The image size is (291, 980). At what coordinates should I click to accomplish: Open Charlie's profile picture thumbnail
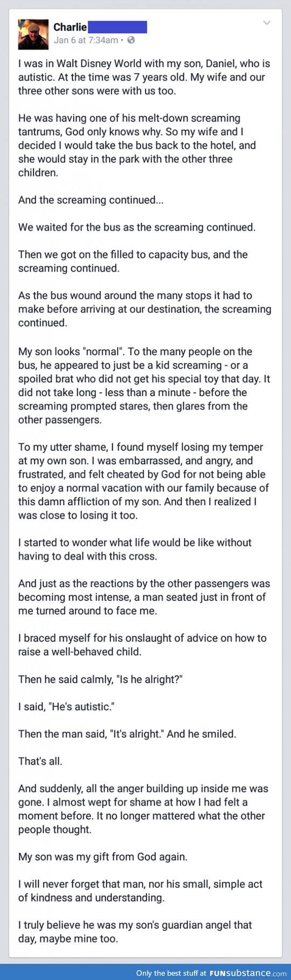click(x=33, y=34)
